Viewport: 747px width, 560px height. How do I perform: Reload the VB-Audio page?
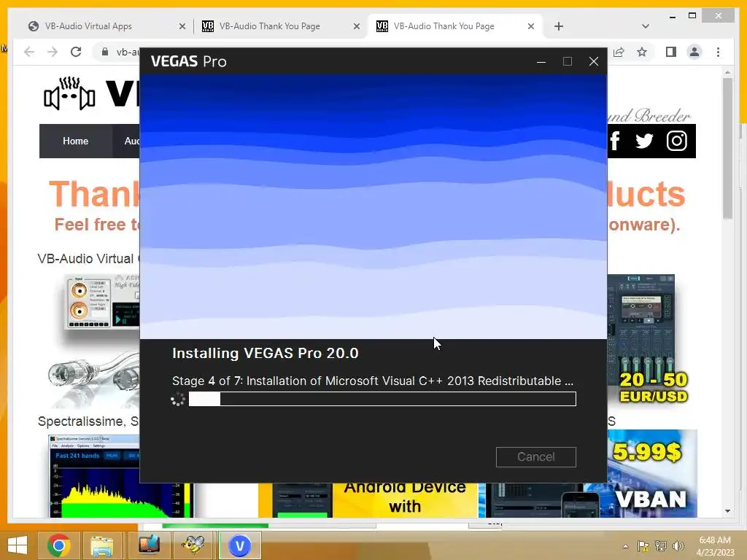point(76,52)
